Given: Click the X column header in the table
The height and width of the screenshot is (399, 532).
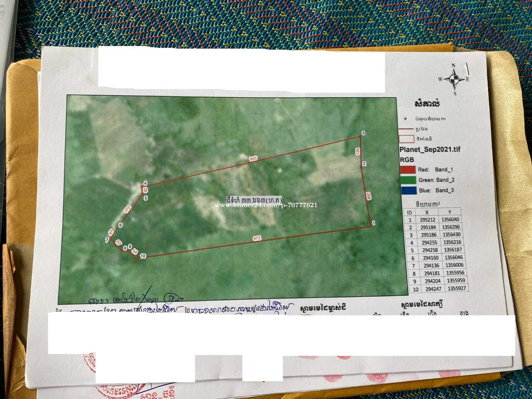Looking at the screenshot, I should (x=427, y=212).
